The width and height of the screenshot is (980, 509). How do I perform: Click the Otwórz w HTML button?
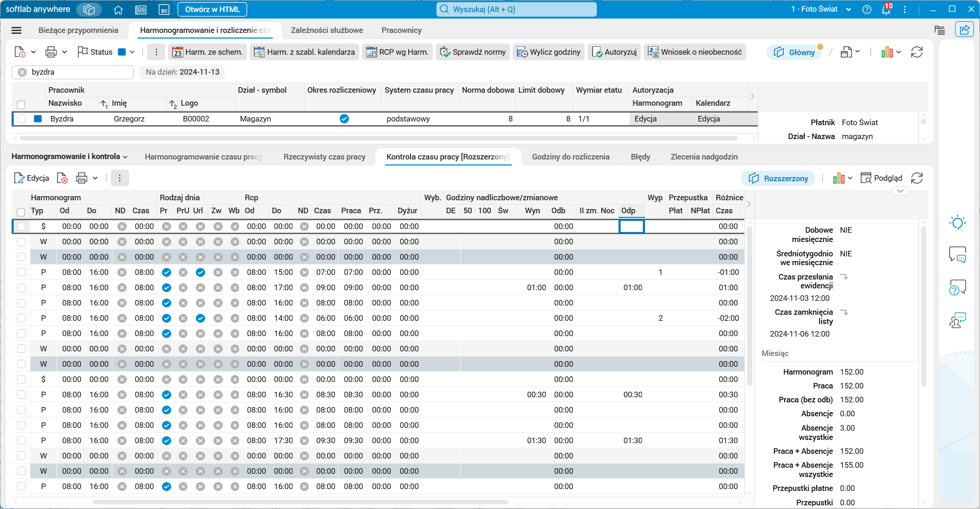[x=212, y=9]
